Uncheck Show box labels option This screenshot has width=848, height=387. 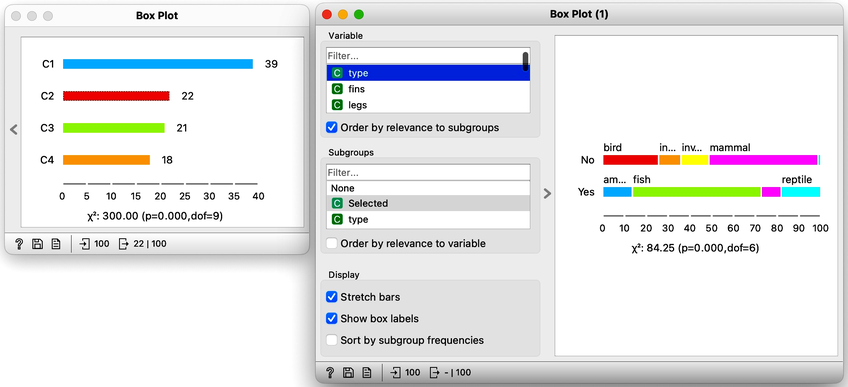click(x=332, y=319)
